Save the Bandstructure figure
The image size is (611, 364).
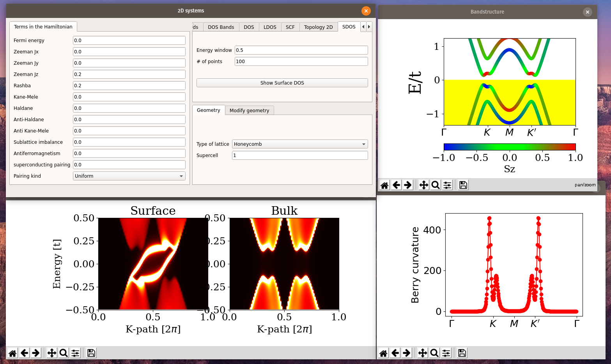[x=463, y=185]
